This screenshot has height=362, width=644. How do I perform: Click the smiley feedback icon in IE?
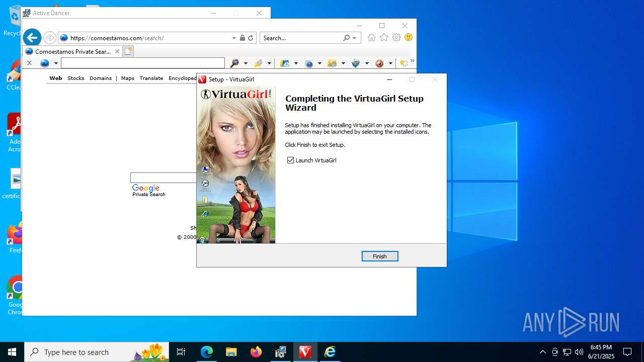pos(409,38)
